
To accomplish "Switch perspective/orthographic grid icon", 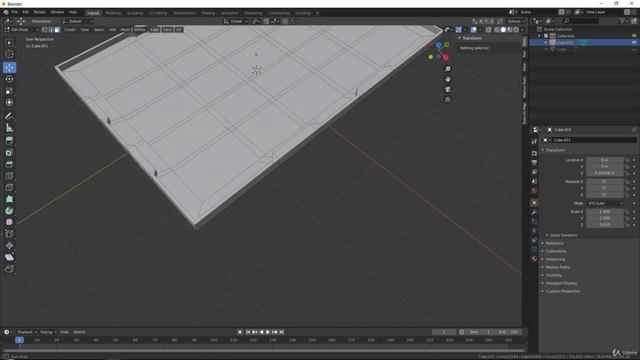I will pos(448,100).
